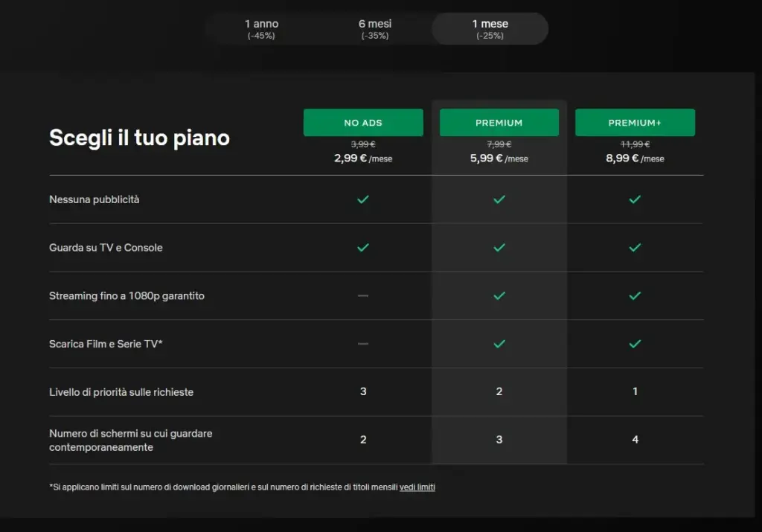This screenshot has height=532, width=762.
Task: Click PREMIUM+ checkmark for Scarica Film e Serie TV
Action: coord(635,344)
